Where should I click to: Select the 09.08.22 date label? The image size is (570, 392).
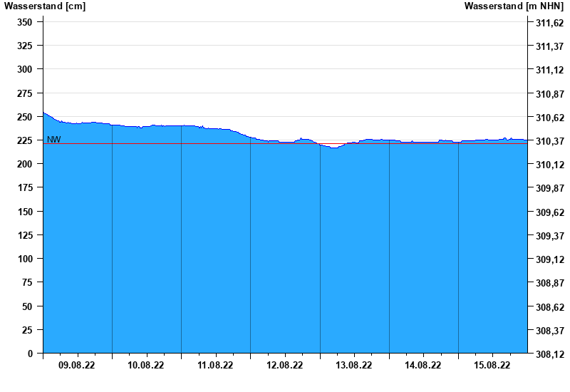click(77, 365)
